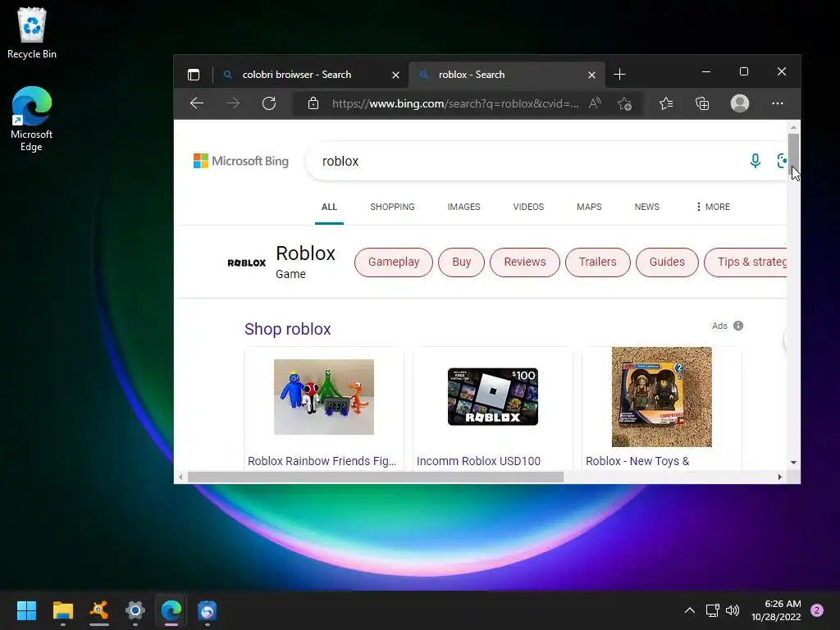Switch to MAPS results
Viewport: 840px width, 630px height.
tap(589, 207)
